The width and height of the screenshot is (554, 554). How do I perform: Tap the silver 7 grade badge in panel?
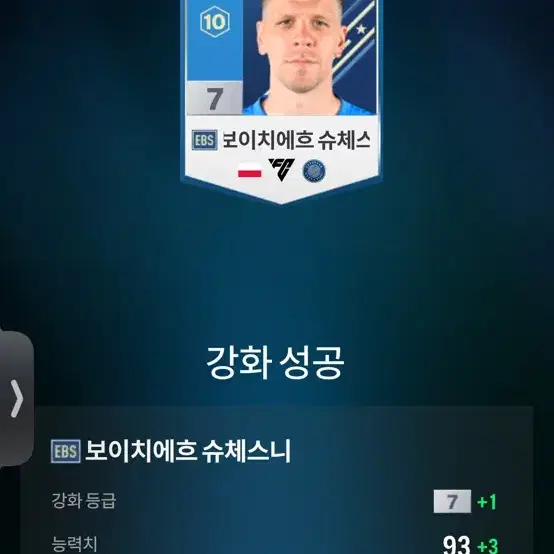(452, 501)
